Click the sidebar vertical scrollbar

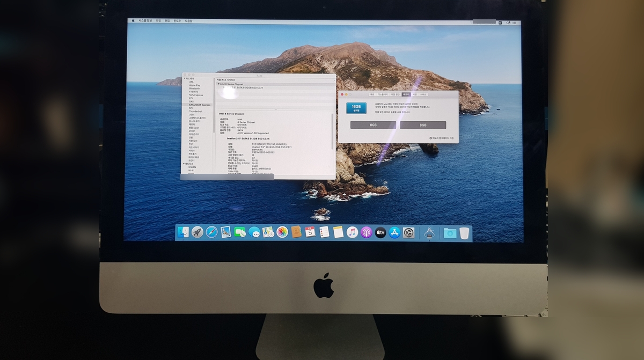tap(214, 105)
